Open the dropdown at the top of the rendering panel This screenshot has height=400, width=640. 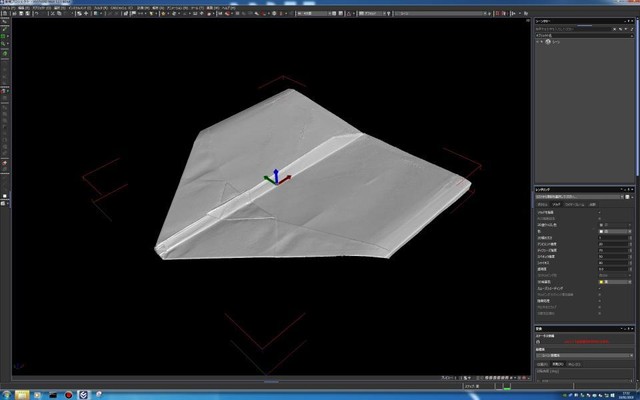(580, 196)
